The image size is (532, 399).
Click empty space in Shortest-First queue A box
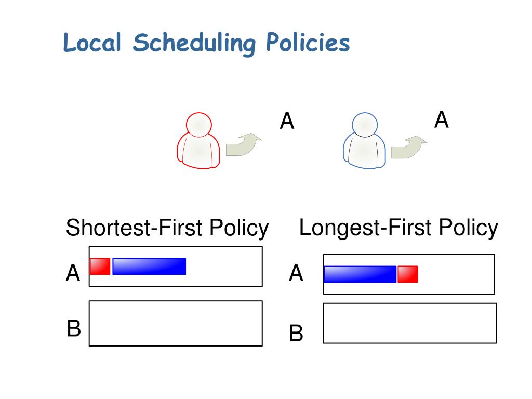click(224, 267)
